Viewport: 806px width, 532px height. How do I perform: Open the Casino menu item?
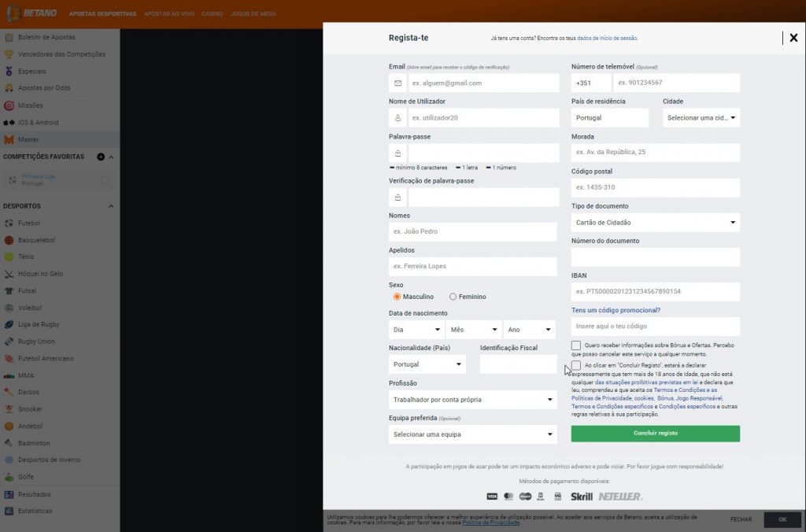[213, 14]
